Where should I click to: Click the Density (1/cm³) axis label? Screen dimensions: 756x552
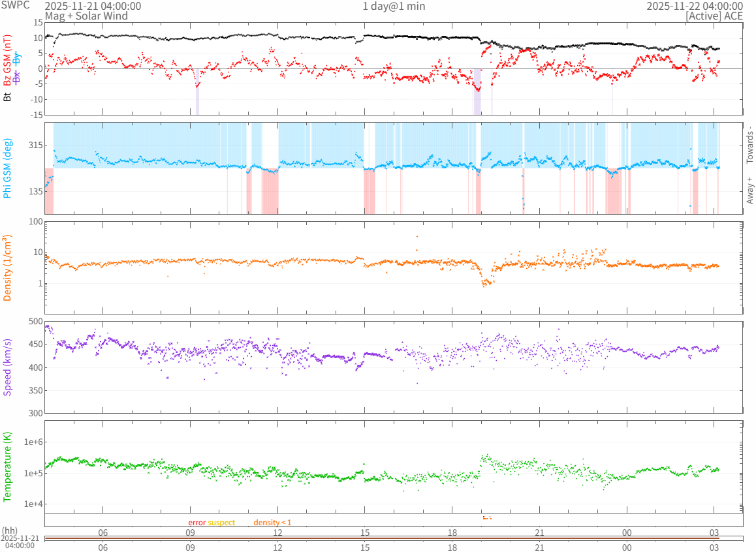click(x=8, y=268)
